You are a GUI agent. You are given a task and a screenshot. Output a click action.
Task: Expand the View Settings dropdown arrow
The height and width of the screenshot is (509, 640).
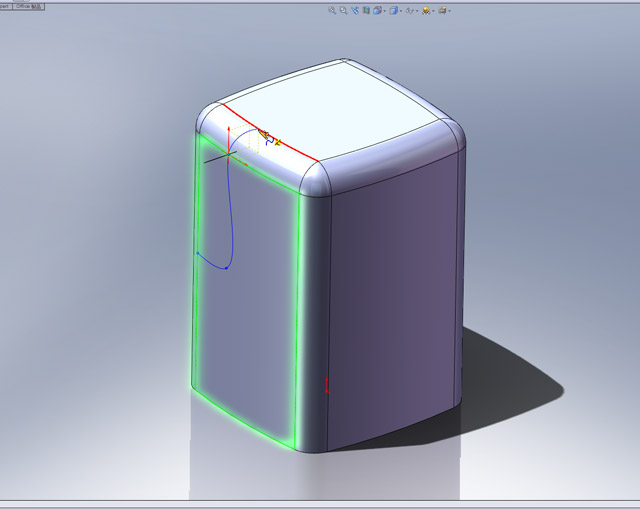tap(450, 11)
